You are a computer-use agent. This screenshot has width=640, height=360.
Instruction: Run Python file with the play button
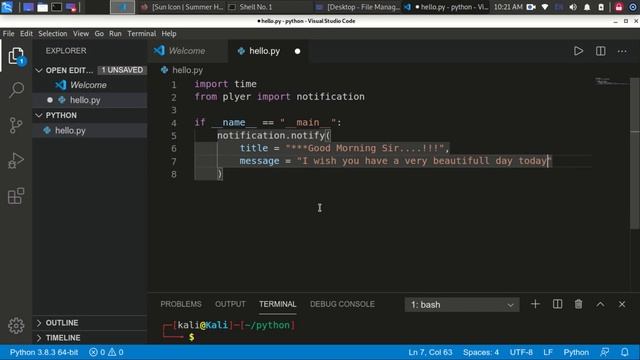(578, 51)
